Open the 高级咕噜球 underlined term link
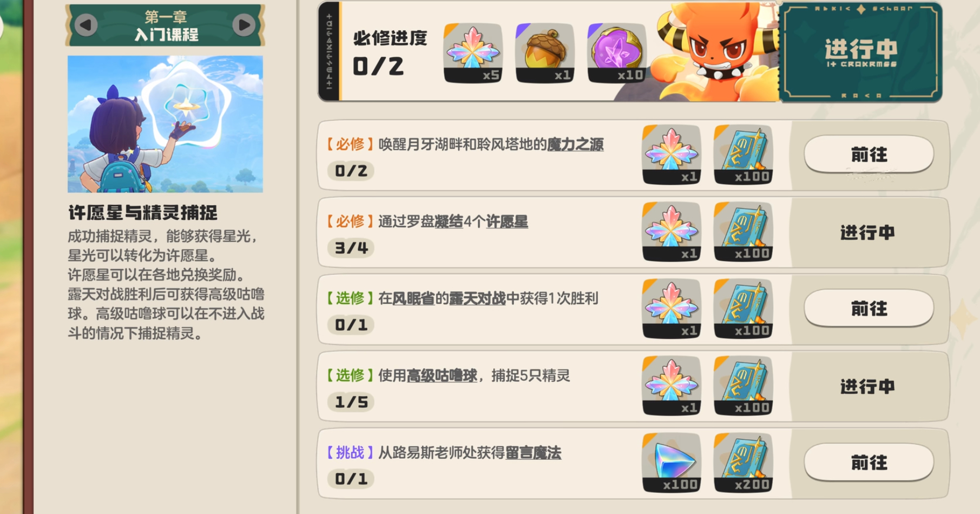The image size is (980, 514). (x=442, y=376)
